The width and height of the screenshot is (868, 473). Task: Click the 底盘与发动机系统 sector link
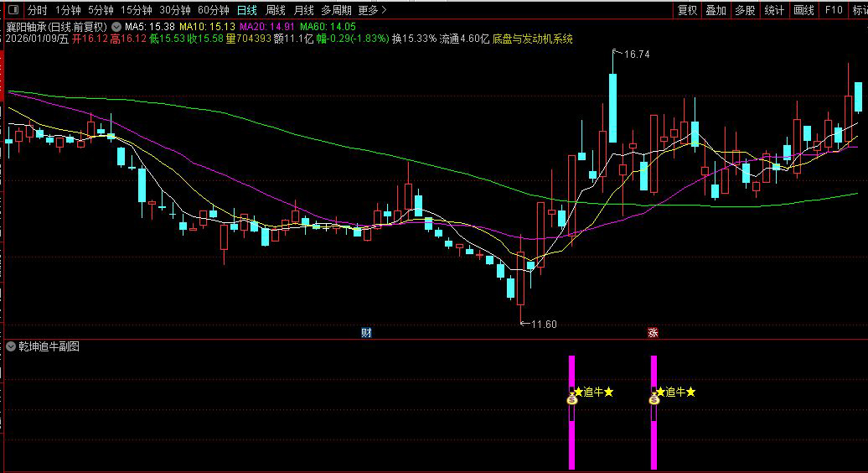[532, 39]
